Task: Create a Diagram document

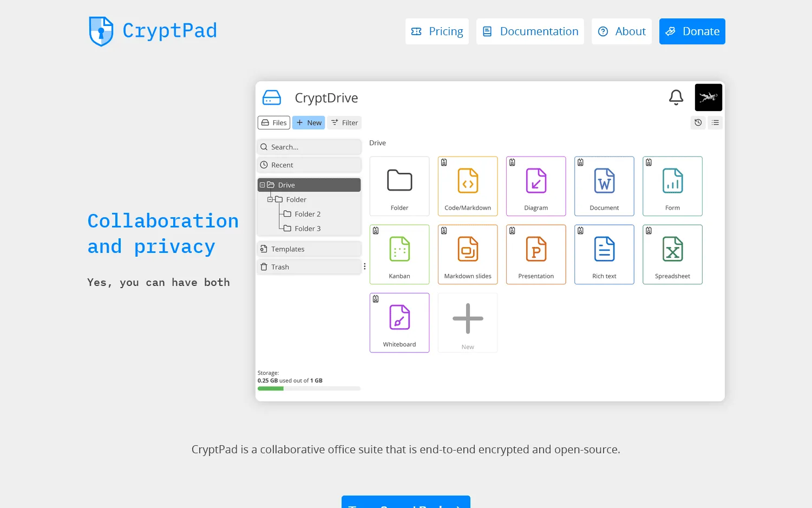Action: 536,186
